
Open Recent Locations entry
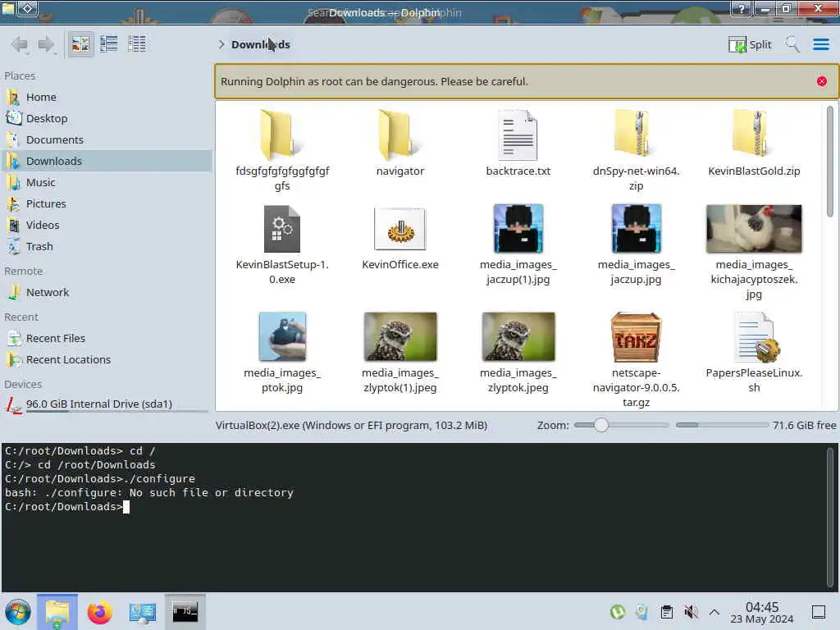(106, 360)
